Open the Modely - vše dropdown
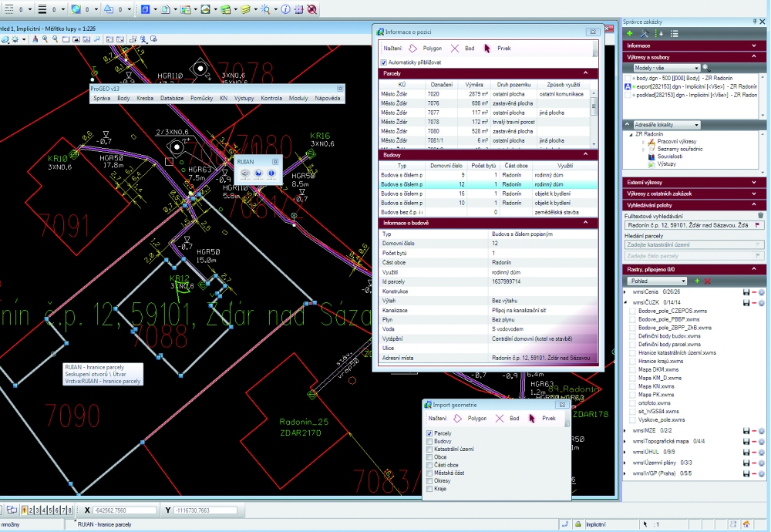This screenshot has width=771, height=532. 666,68
